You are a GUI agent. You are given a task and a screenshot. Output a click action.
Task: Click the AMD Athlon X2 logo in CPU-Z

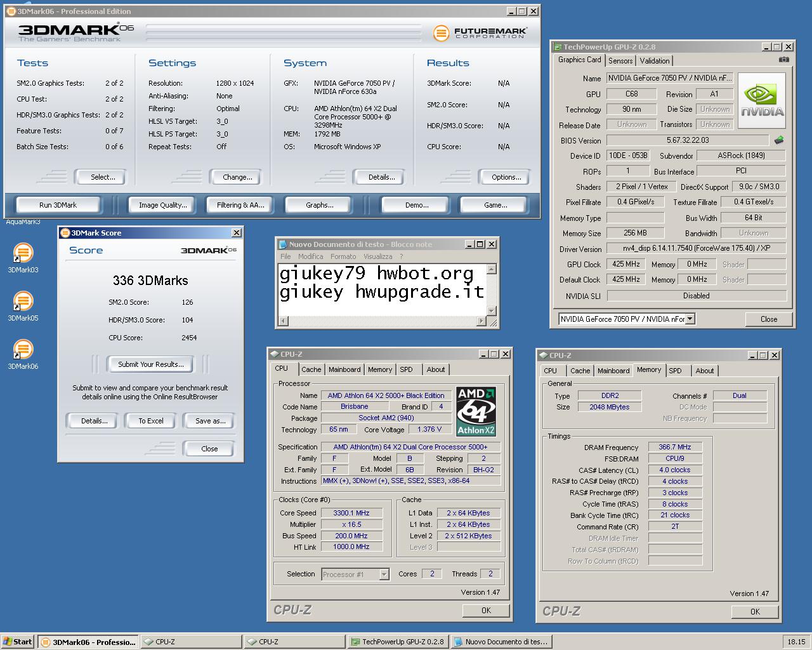tap(476, 411)
